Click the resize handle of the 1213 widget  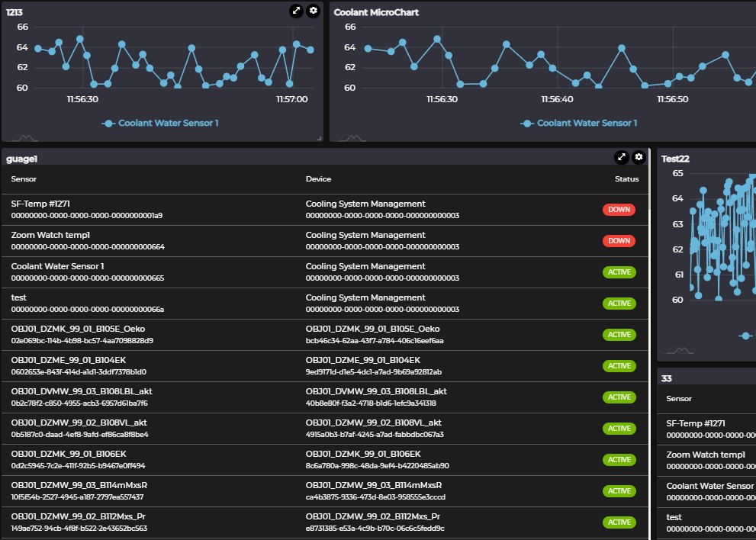click(x=319, y=138)
